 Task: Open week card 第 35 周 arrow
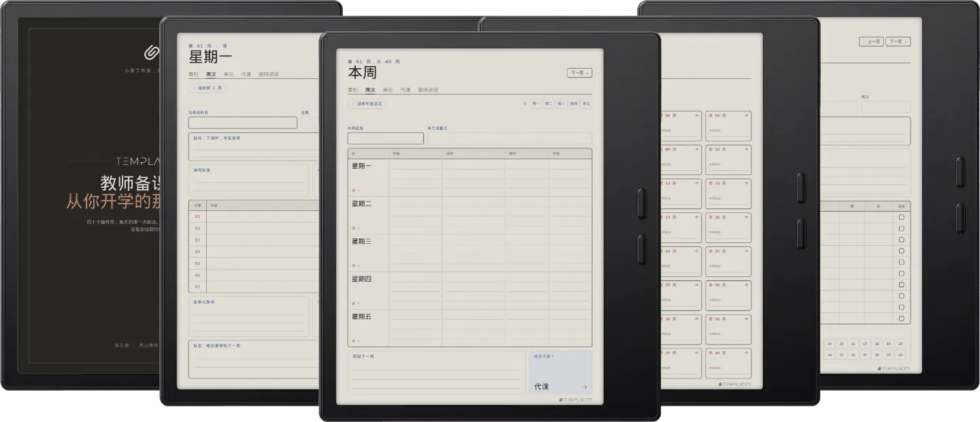(746, 319)
